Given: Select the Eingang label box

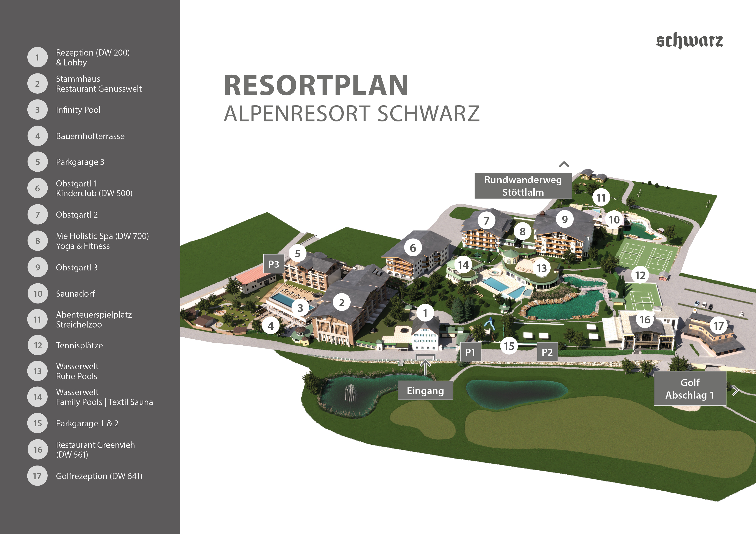Looking at the screenshot, I should pos(425,391).
